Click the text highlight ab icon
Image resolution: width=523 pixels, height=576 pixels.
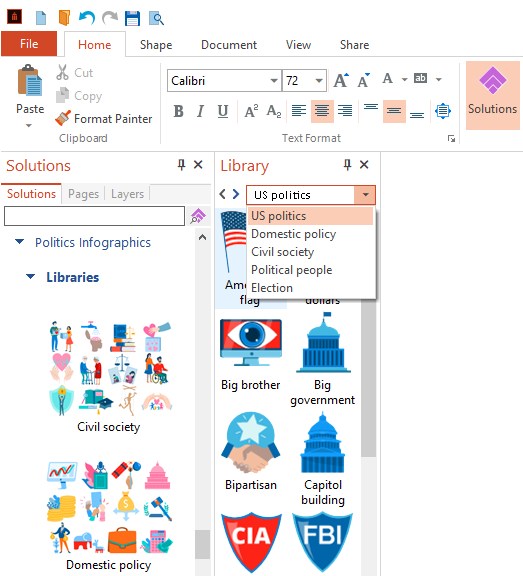421,78
